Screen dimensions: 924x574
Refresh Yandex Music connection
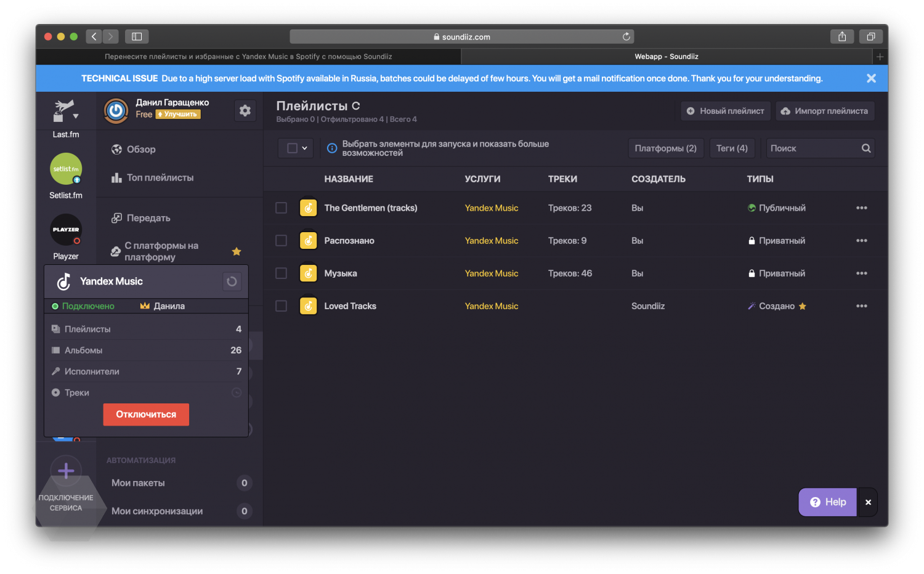(x=232, y=281)
